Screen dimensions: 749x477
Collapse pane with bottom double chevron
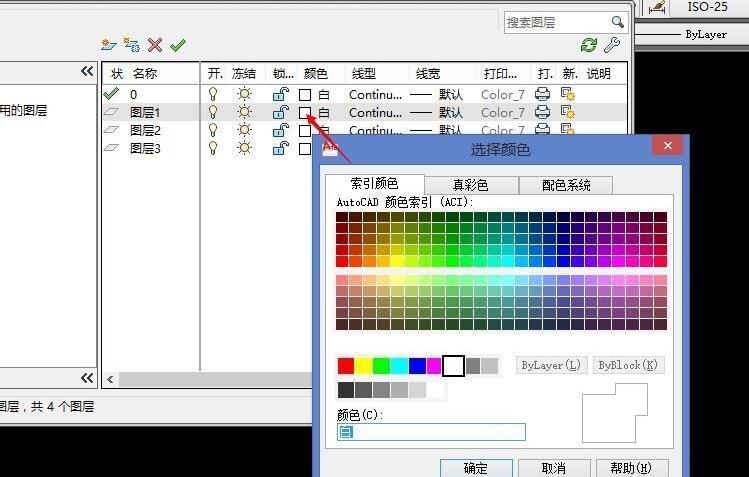[87, 378]
